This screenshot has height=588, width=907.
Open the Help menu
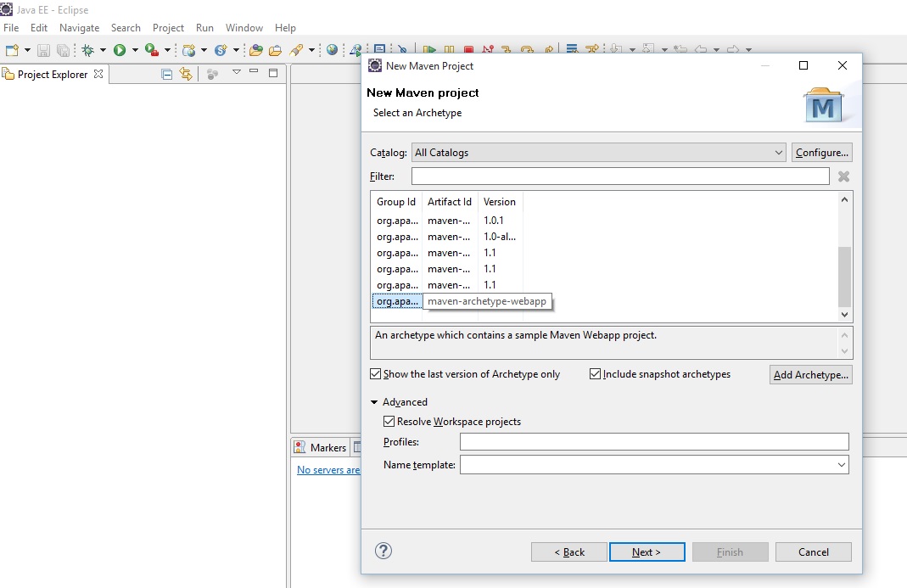285,28
